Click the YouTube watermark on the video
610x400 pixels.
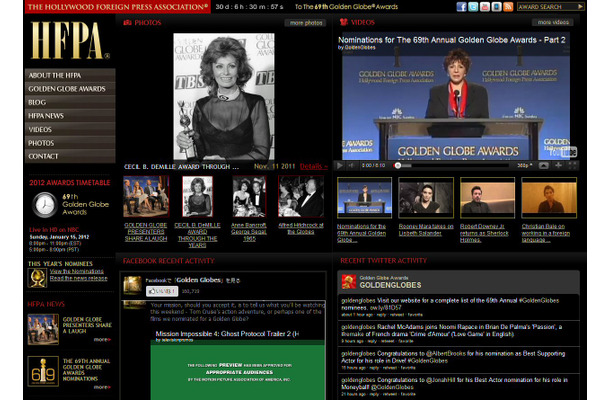(562, 152)
